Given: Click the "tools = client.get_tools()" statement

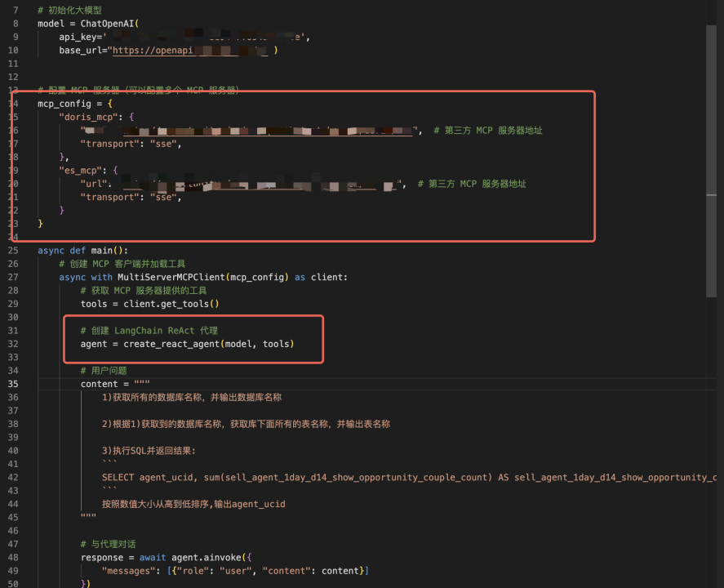Looking at the screenshot, I should pyautogui.click(x=149, y=304).
